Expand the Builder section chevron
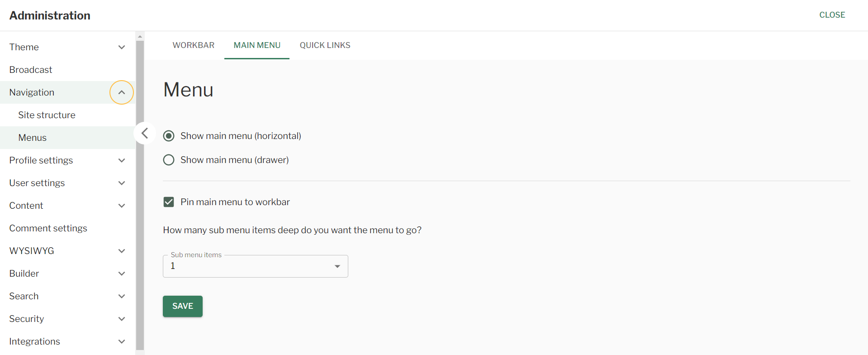868x355 pixels. [x=122, y=273]
